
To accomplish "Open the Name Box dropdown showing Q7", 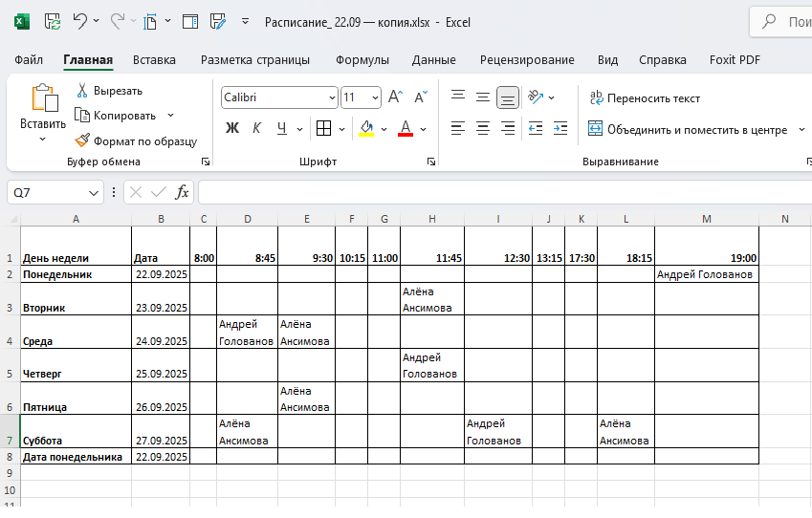I will 93,193.
